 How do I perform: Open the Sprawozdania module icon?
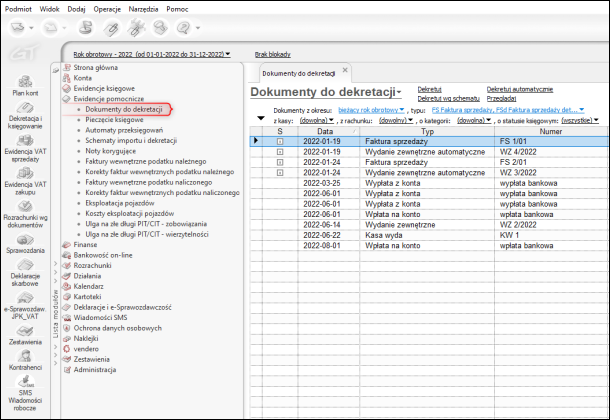24,241
